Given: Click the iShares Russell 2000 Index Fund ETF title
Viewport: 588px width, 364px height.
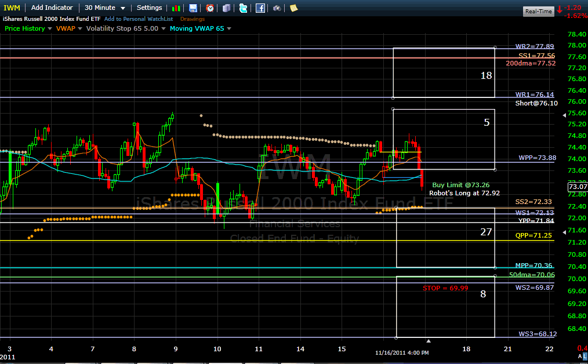Looking at the screenshot, I should 52,19.
